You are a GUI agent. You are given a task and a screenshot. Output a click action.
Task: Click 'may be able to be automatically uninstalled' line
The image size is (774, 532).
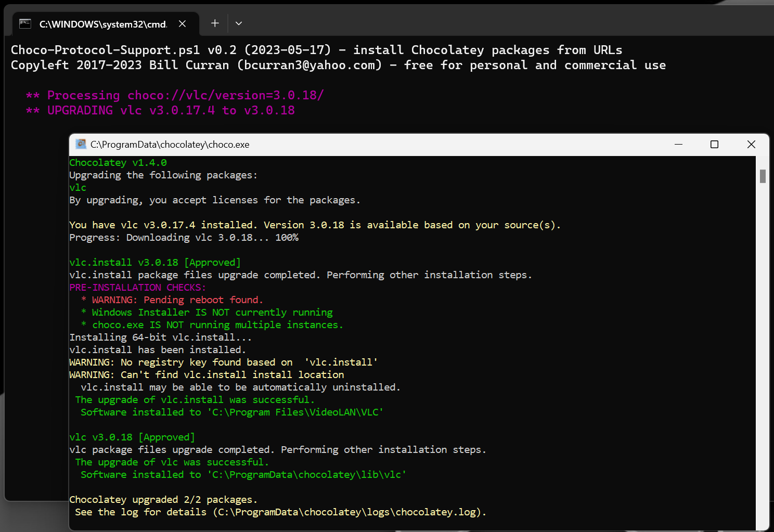tap(241, 387)
